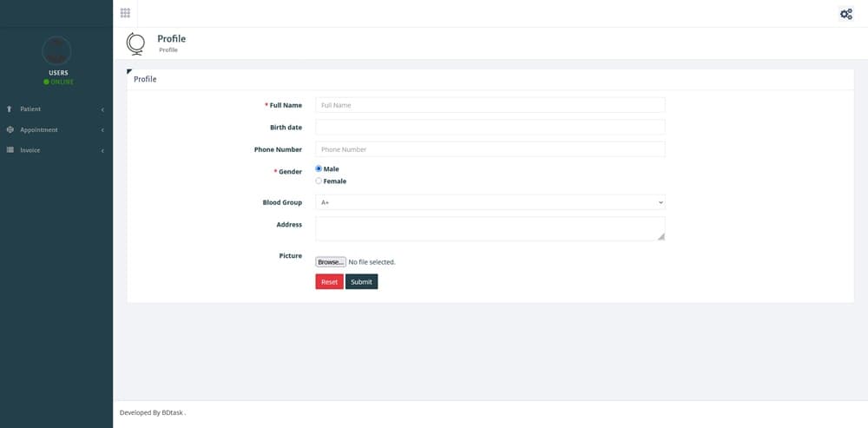Click Browse to choose a picture

click(x=331, y=262)
